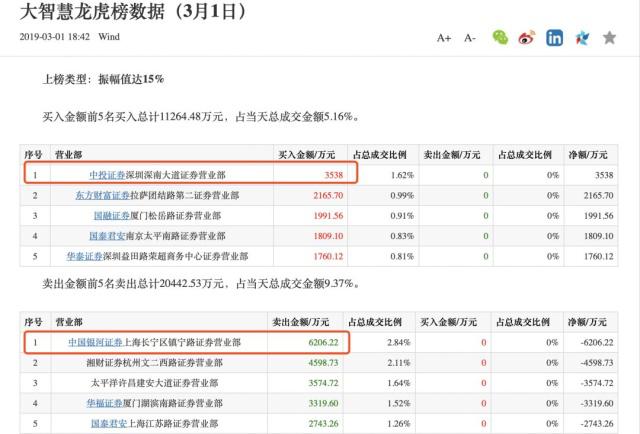
Task: Open 国泰君安 link in 上海江苏路 row
Action: pyautogui.click(x=109, y=424)
